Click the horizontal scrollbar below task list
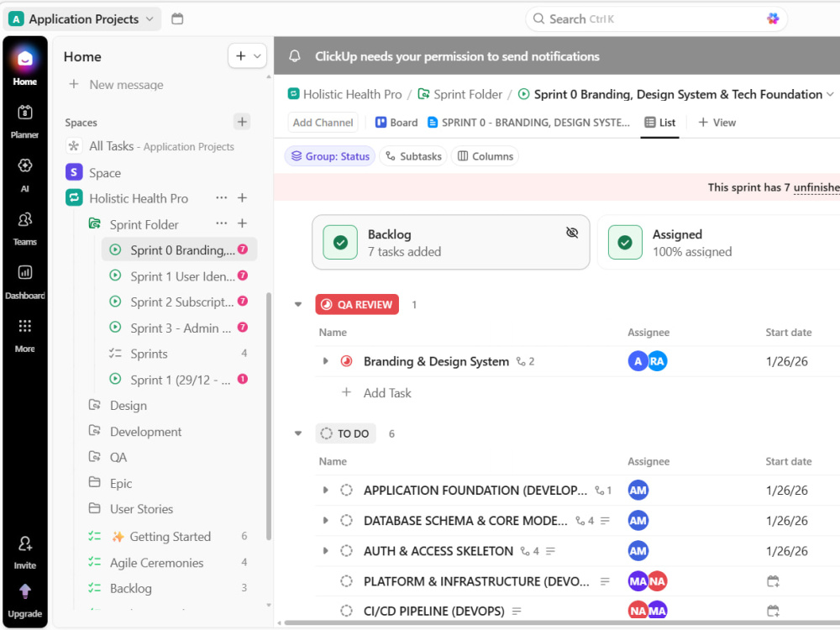The height and width of the screenshot is (630, 840). point(563,623)
